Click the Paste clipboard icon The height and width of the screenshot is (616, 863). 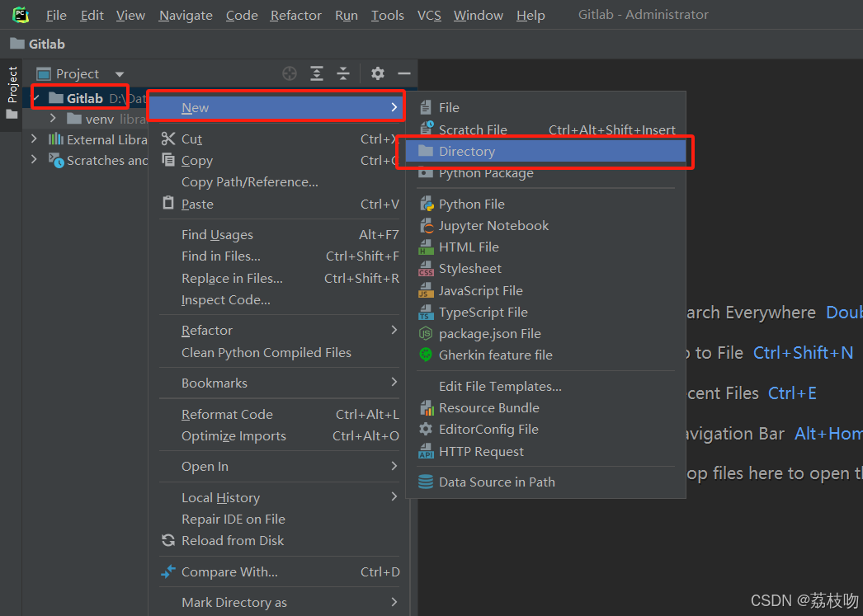pos(168,203)
